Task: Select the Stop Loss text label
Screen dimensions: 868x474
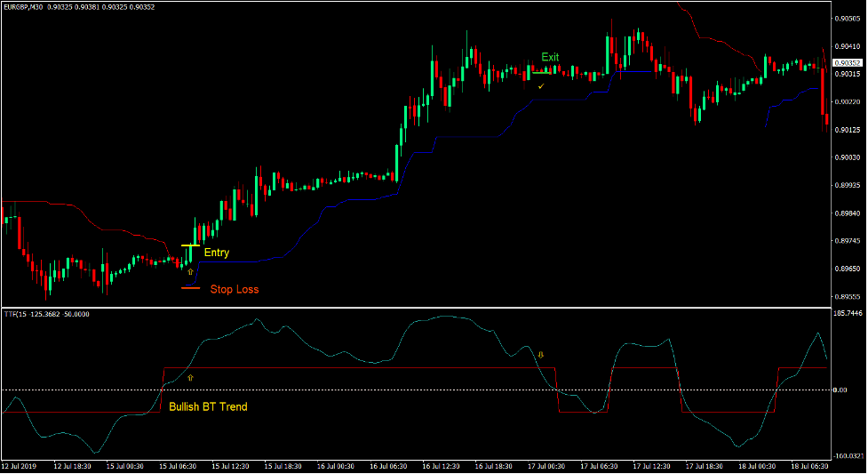Action: [x=235, y=289]
